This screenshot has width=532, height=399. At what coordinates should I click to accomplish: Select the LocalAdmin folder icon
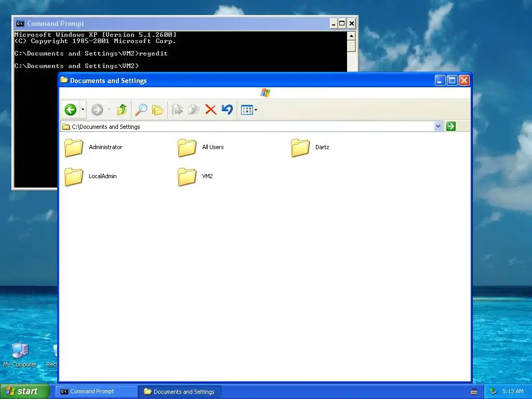point(74,177)
